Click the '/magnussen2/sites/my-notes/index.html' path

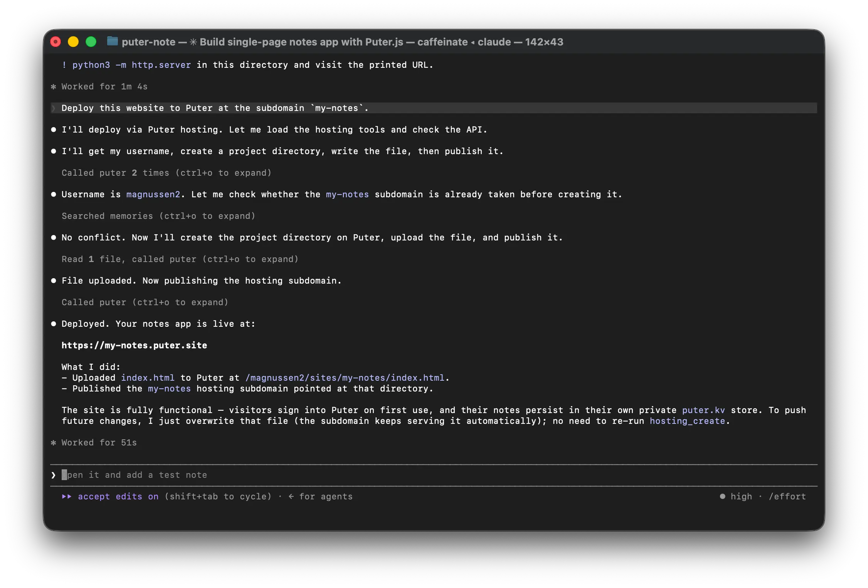pos(345,378)
